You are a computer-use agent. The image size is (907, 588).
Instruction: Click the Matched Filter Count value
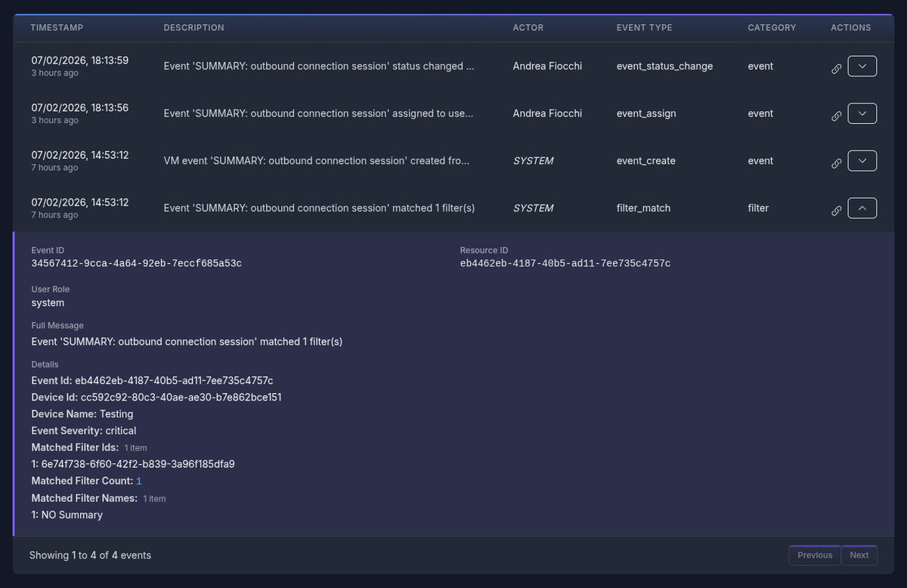coord(139,481)
